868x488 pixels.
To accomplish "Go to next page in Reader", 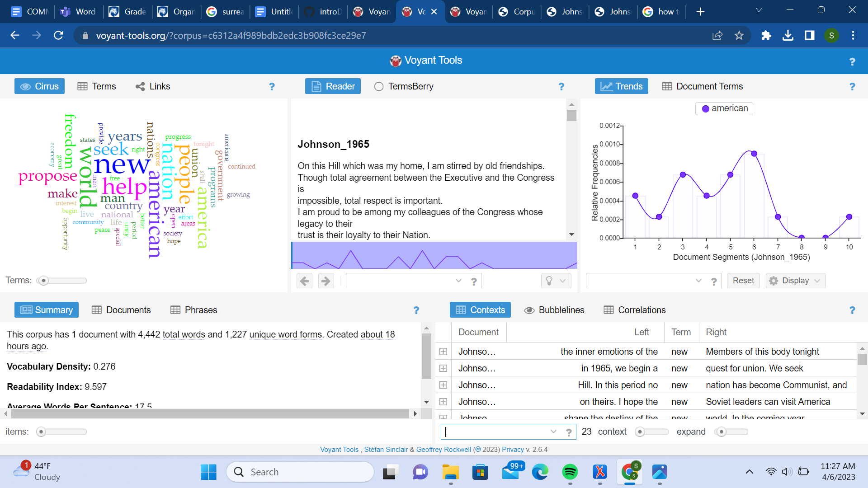I will pyautogui.click(x=325, y=281).
